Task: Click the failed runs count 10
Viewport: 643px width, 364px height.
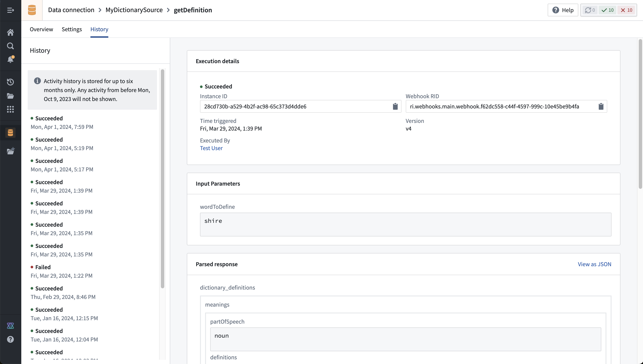Action: pyautogui.click(x=626, y=10)
